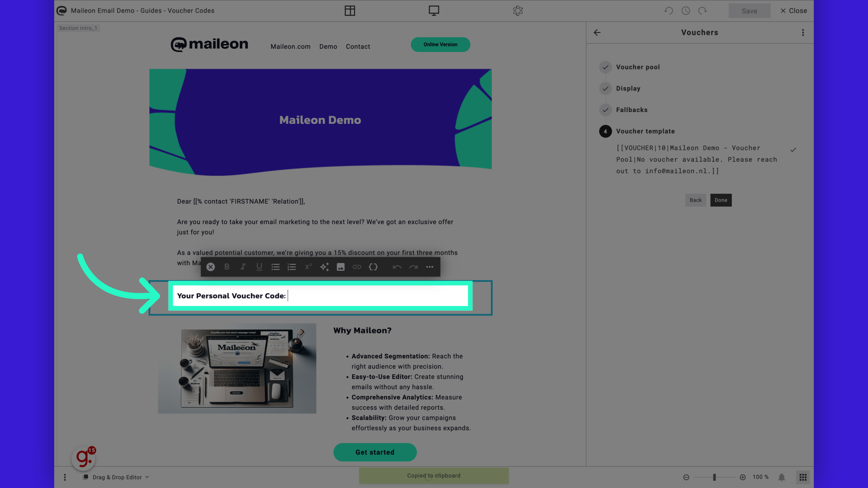Click the Back button in Vouchers
This screenshot has height=488, width=868.
[695, 200]
